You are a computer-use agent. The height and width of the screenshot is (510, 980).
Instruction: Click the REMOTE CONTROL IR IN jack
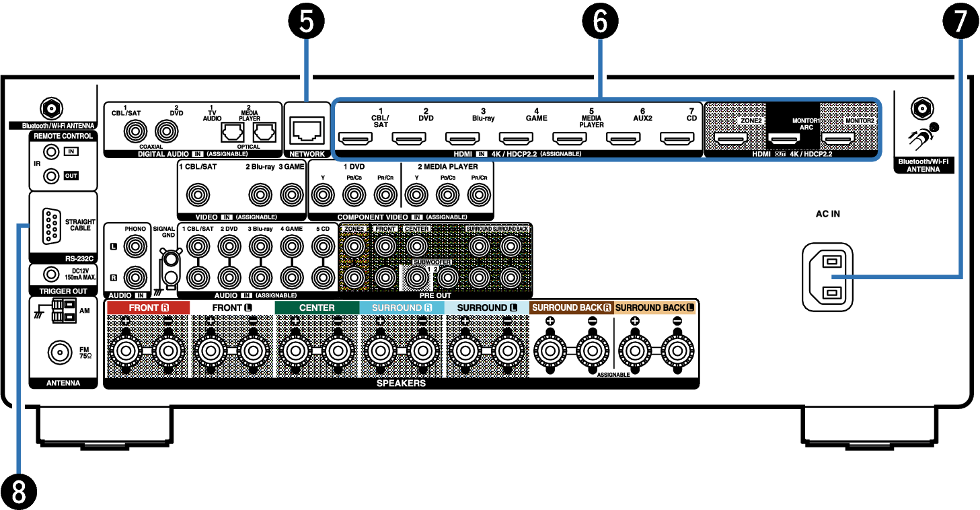pyautogui.click(x=50, y=153)
